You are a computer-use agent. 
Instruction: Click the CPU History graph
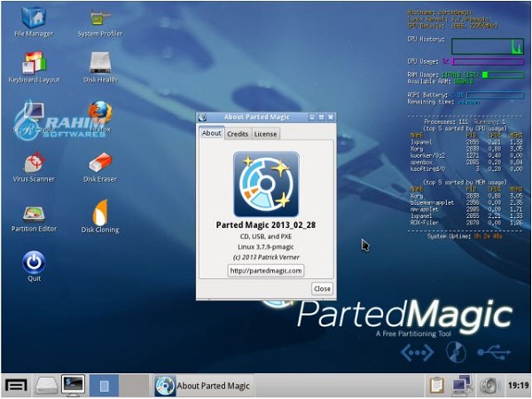(488, 46)
